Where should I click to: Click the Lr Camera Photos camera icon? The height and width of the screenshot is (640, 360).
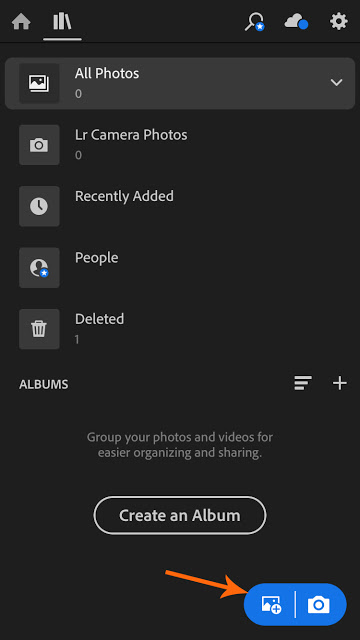(39, 145)
